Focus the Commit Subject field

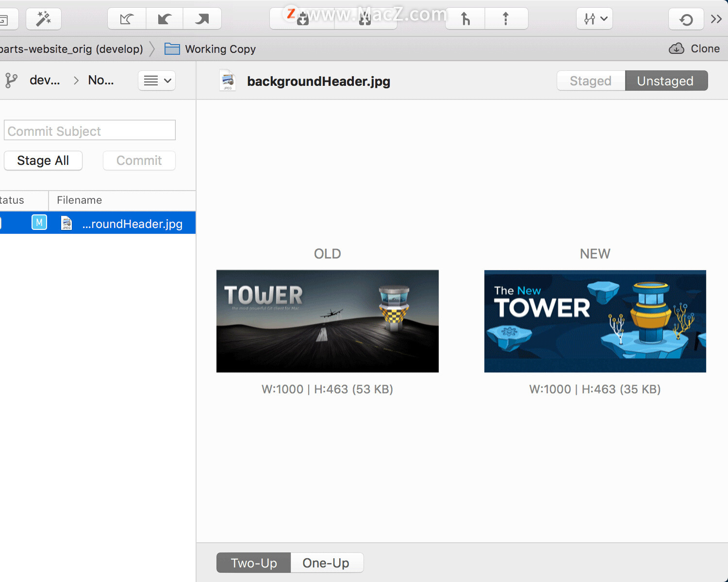(90, 130)
